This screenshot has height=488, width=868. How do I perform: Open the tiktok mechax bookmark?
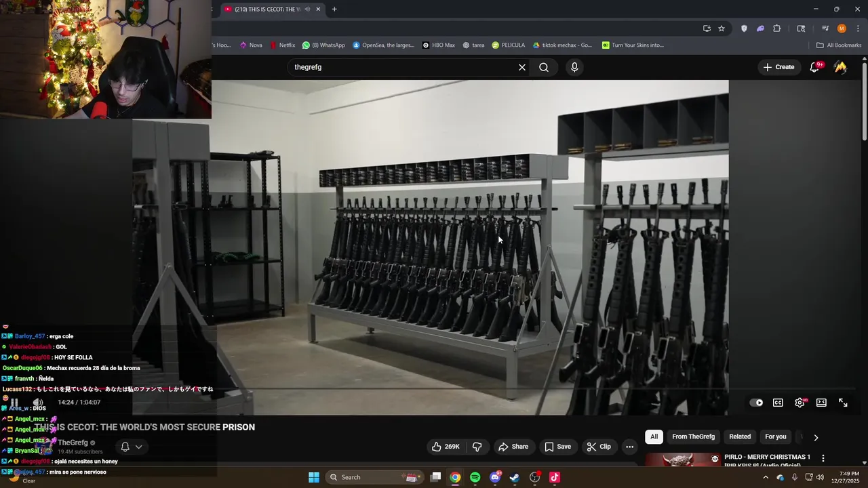(x=562, y=45)
